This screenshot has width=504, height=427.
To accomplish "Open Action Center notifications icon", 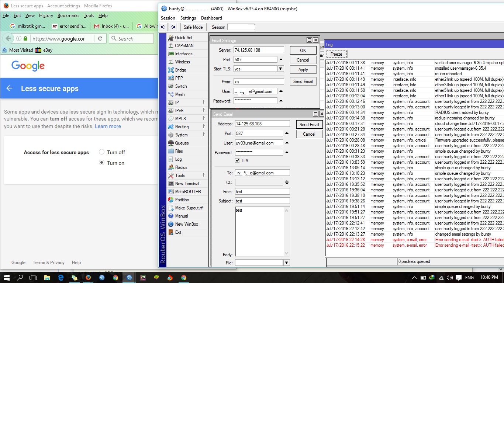I will pos(459,278).
